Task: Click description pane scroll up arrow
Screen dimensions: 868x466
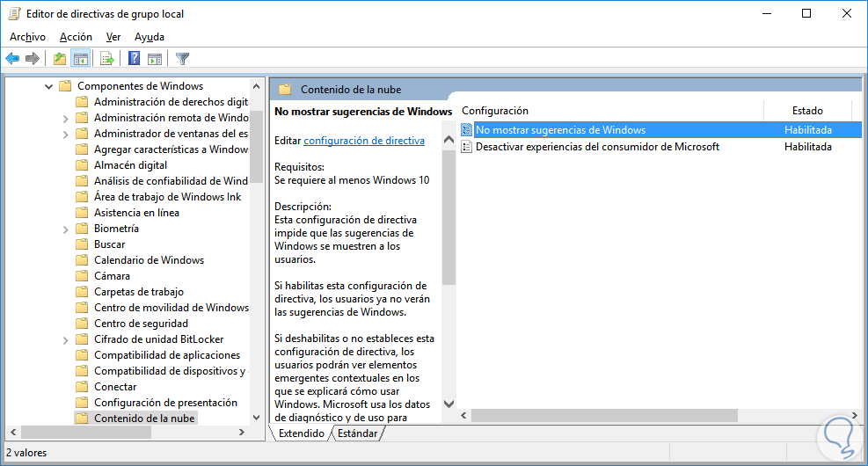Action: pyautogui.click(x=449, y=140)
